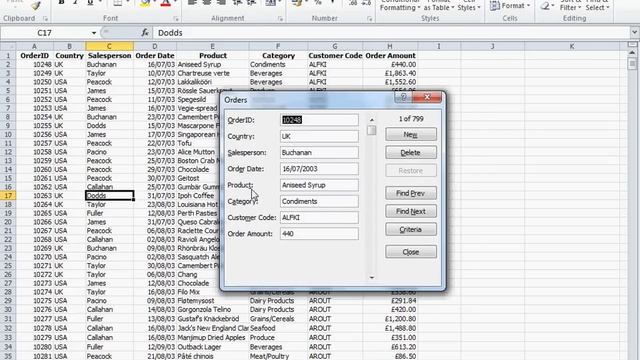Toggle Italic formatting in the ribbon
This screenshot has width=640, height=360.
pos(76,3)
